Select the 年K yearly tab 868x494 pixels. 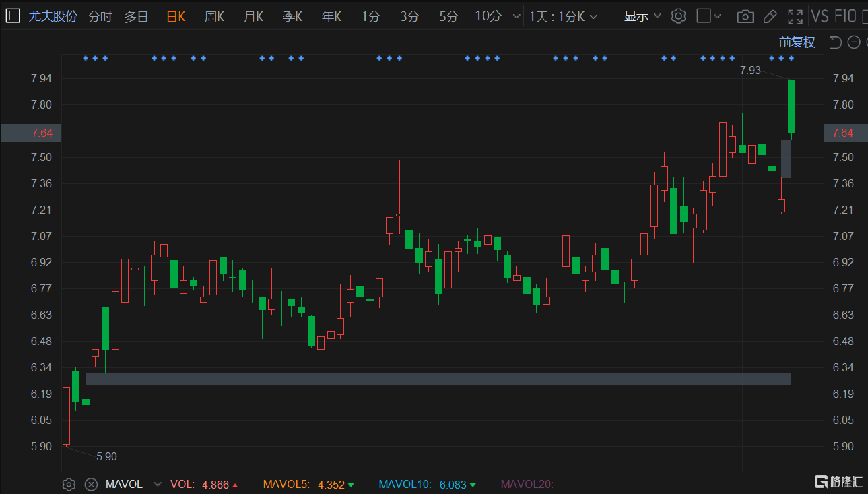[331, 17]
